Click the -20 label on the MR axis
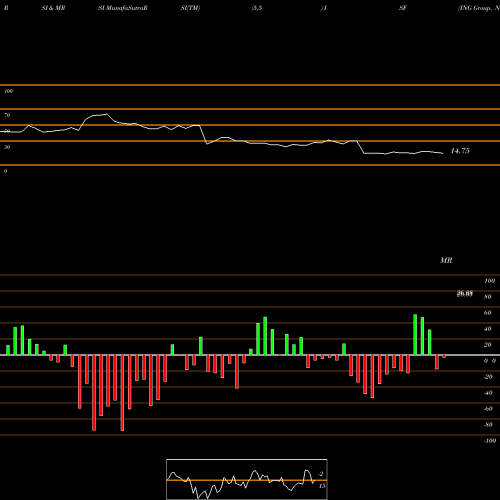Viewport: 500px width, 500px height. click(488, 377)
